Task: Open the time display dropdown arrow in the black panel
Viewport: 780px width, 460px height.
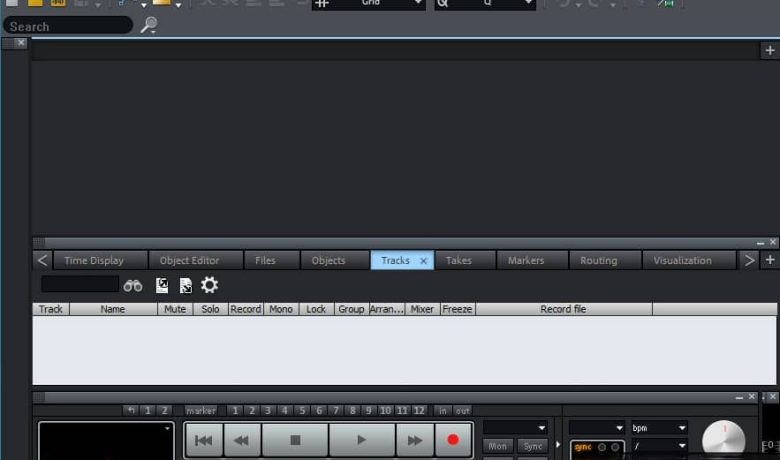Action: point(168,428)
